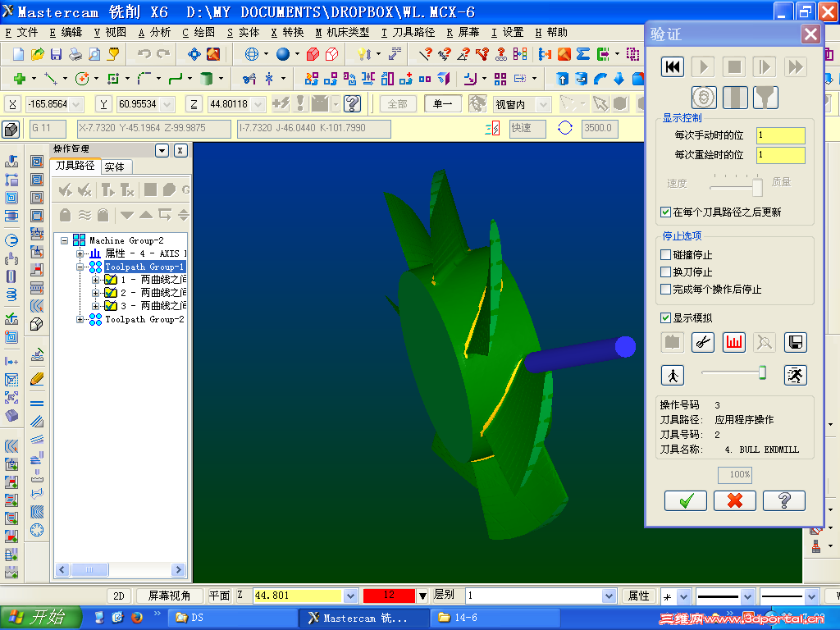Open the Z coordinate dropdown
Viewport: 840px width, 630px height.
click(258, 104)
